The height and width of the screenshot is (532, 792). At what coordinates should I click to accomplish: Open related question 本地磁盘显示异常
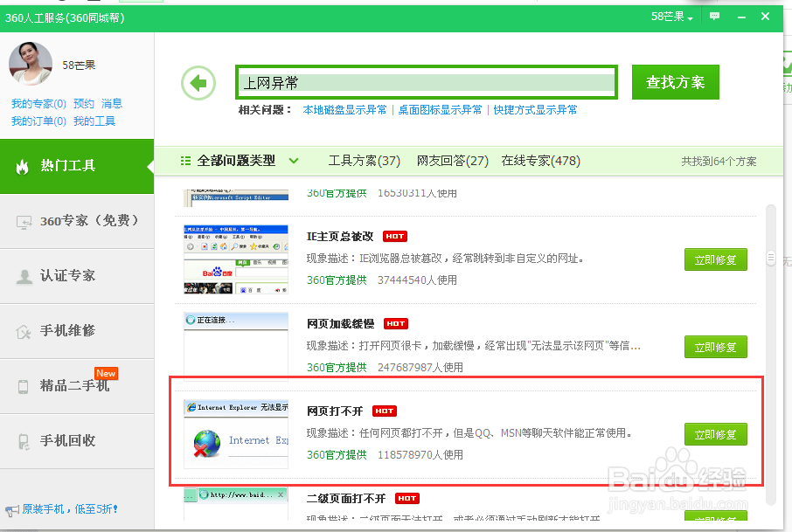(x=344, y=110)
